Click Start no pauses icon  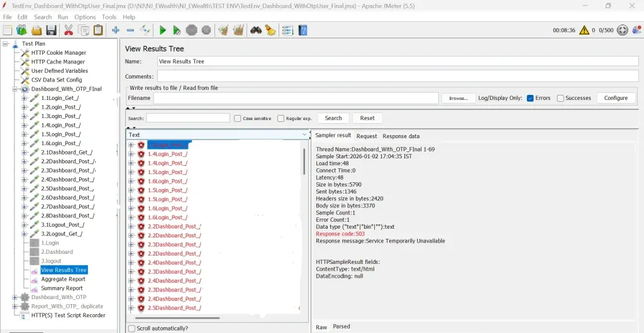[177, 30]
